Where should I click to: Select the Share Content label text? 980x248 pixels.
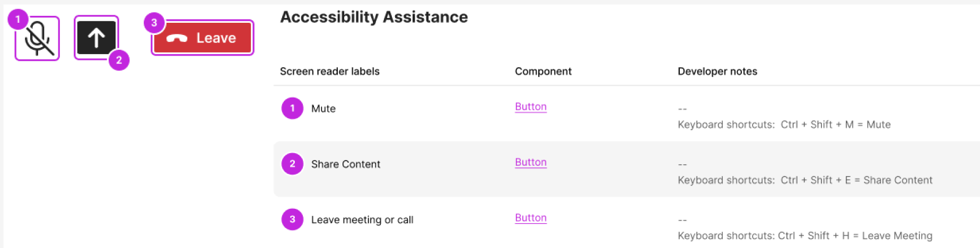pyautogui.click(x=346, y=164)
